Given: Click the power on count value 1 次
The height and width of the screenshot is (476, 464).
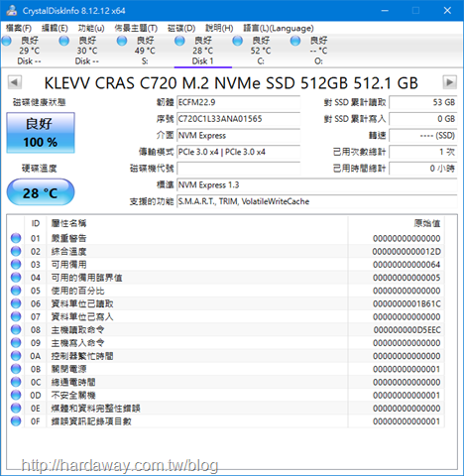Looking at the screenshot, I should tap(423, 152).
